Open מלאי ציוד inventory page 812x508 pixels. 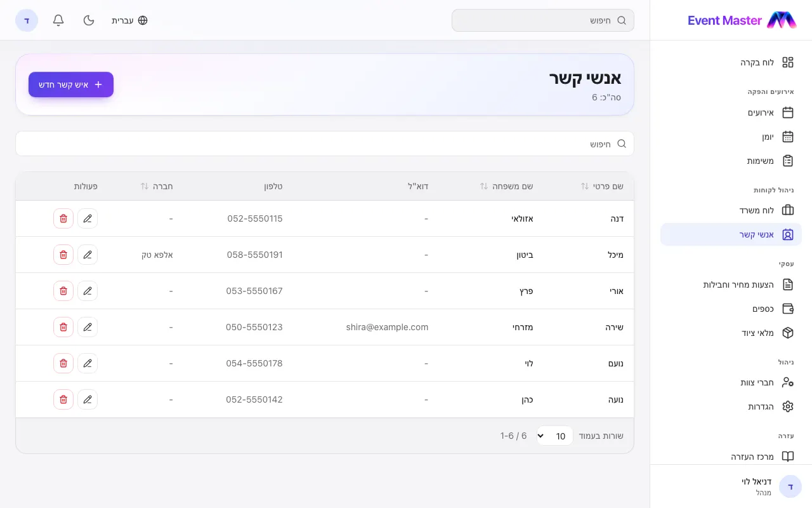(x=731, y=333)
